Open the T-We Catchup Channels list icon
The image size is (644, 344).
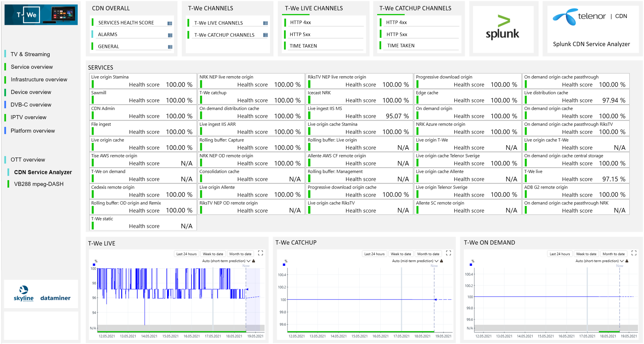(265, 35)
